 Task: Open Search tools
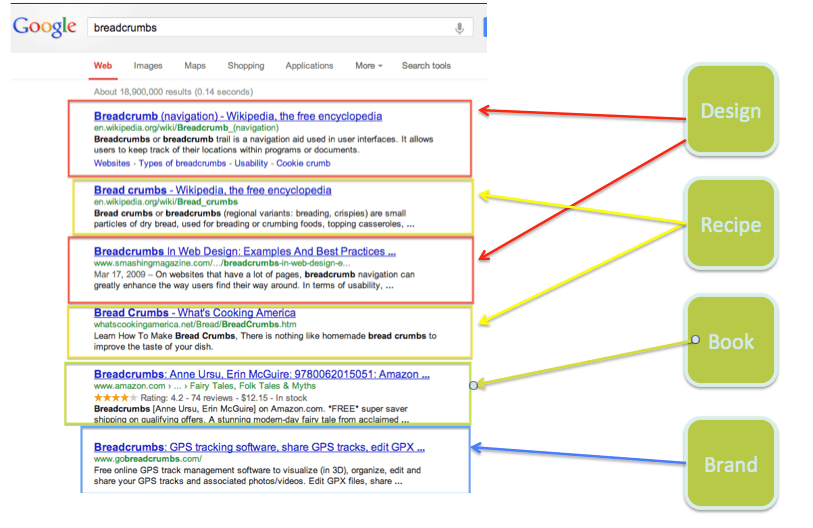click(426, 66)
